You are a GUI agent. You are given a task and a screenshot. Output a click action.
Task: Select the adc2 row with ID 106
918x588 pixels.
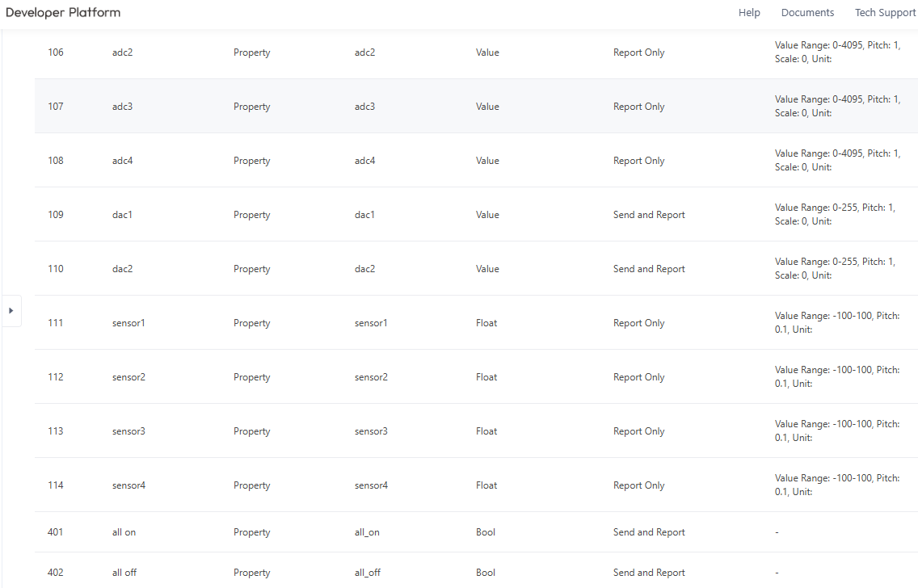click(56, 52)
